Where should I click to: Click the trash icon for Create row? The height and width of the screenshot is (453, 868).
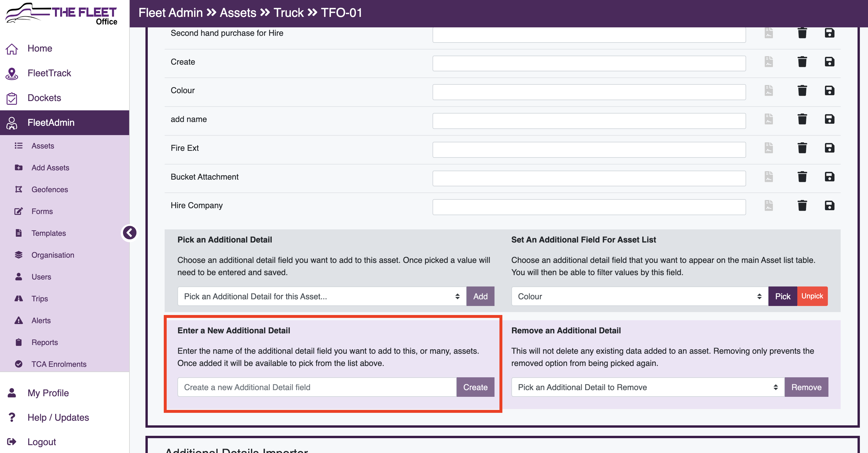(x=802, y=62)
